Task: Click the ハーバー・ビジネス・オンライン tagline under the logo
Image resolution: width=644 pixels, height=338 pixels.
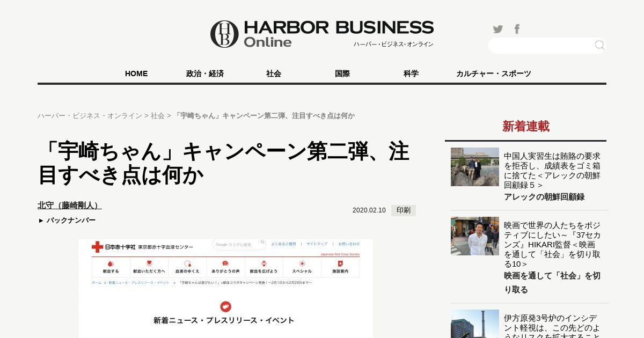Action: pos(393,44)
